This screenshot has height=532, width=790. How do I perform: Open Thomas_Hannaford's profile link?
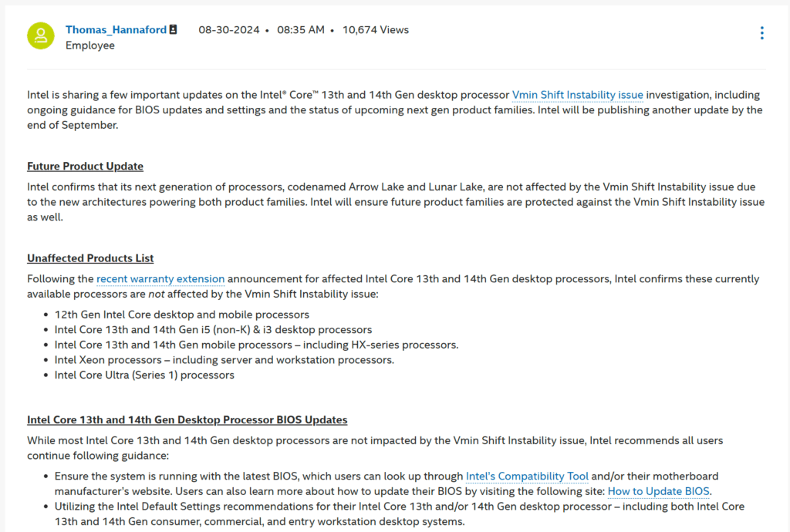[x=116, y=30]
